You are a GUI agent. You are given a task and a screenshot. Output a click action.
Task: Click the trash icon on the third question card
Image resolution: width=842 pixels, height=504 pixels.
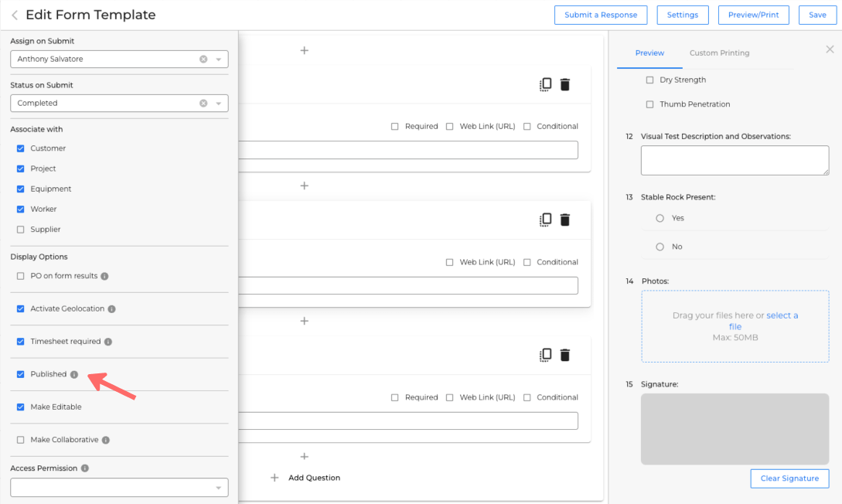[x=565, y=356]
